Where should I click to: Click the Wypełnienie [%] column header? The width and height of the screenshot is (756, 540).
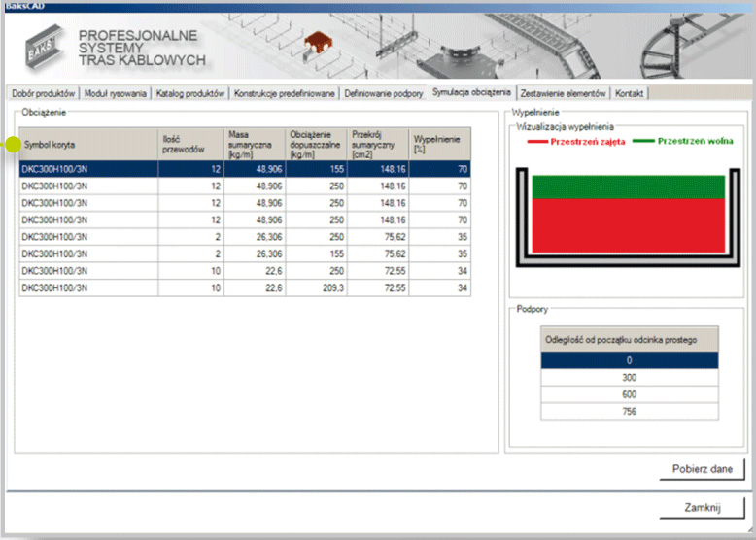coord(439,144)
